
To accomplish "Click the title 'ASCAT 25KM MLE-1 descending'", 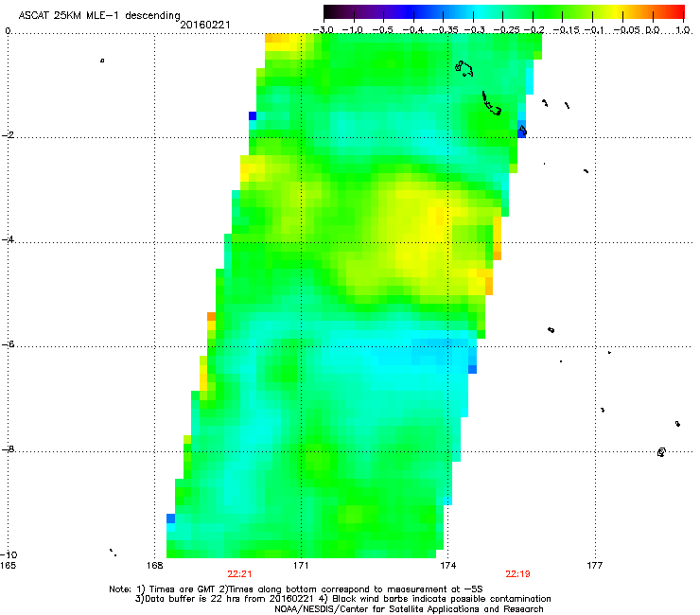I will click(x=99, y=16).
